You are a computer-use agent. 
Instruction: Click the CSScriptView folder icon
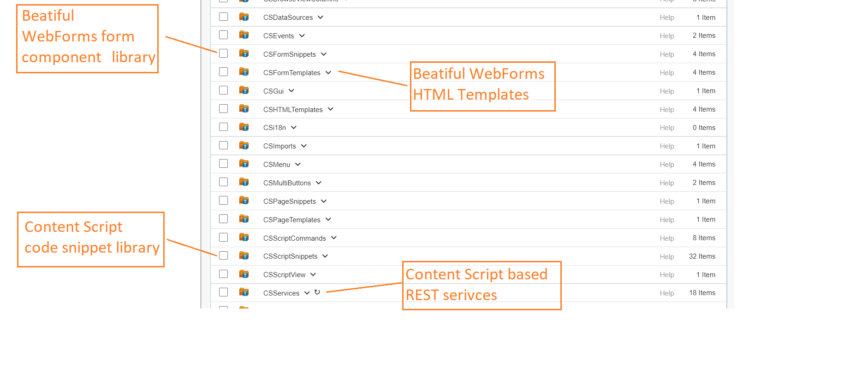(244, 274)
